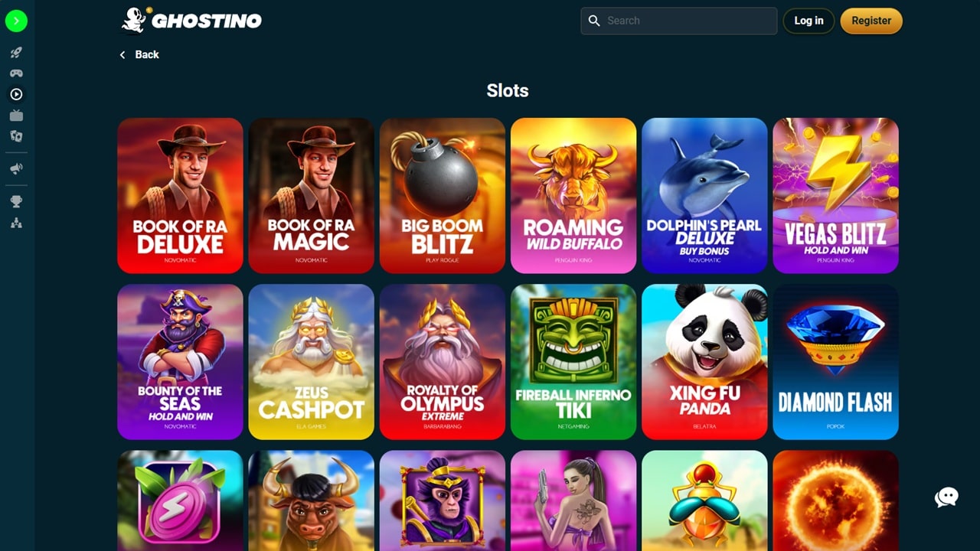This screenshot has height=551, width=980.
Task: Expand the sidebar with the green arrow
Action: click(x=16, y=21)
